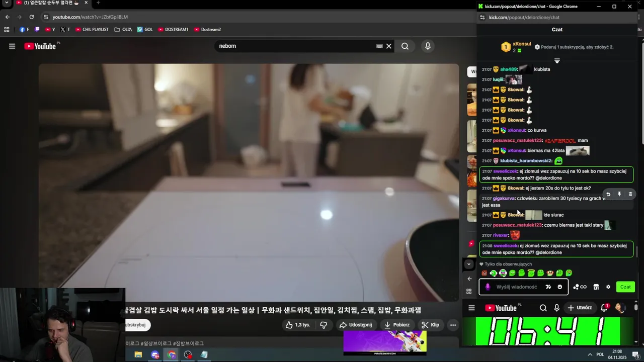Click search icon in lower-right YouTube window
This screenshot has height=362, width=644.
click(x=543, y=308)
